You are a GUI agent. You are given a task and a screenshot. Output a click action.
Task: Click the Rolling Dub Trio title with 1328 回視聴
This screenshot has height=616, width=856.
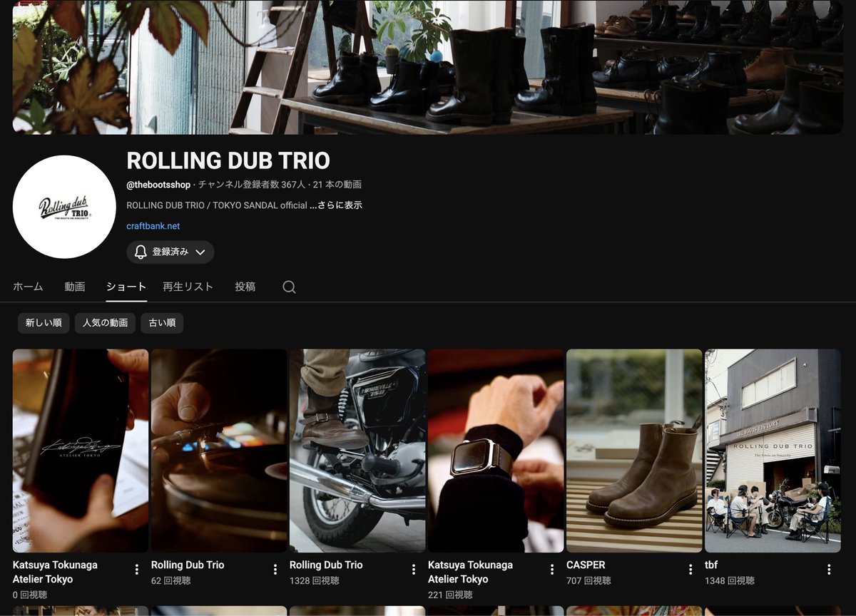click(x=326, y=565)
